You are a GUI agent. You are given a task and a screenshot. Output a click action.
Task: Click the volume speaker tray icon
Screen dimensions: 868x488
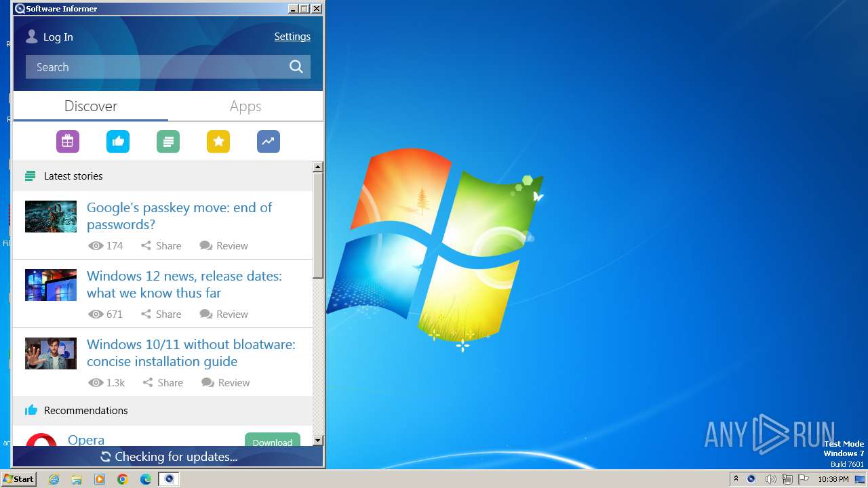(x=770, y=479)
